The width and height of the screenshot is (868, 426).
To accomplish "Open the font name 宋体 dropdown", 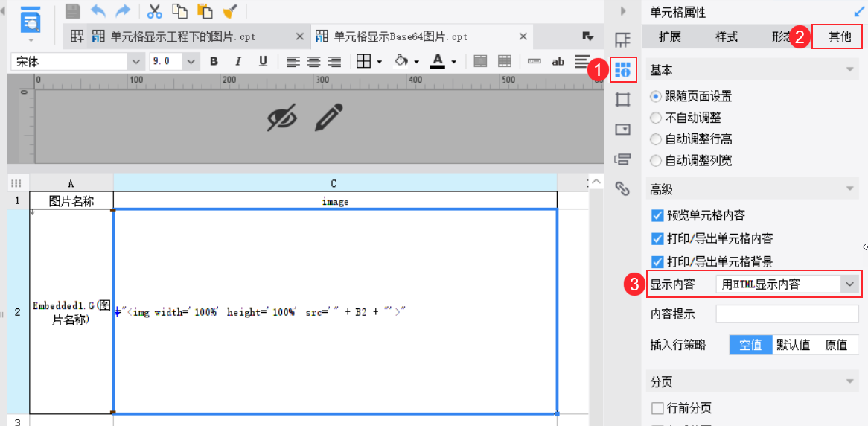I will coord(135,61).
